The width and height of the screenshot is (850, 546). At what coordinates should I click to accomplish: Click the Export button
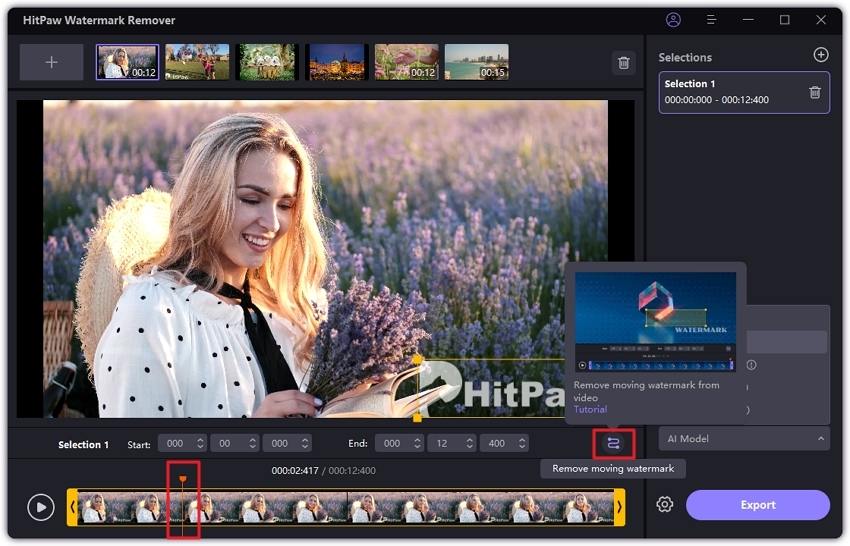pos(757,505)
